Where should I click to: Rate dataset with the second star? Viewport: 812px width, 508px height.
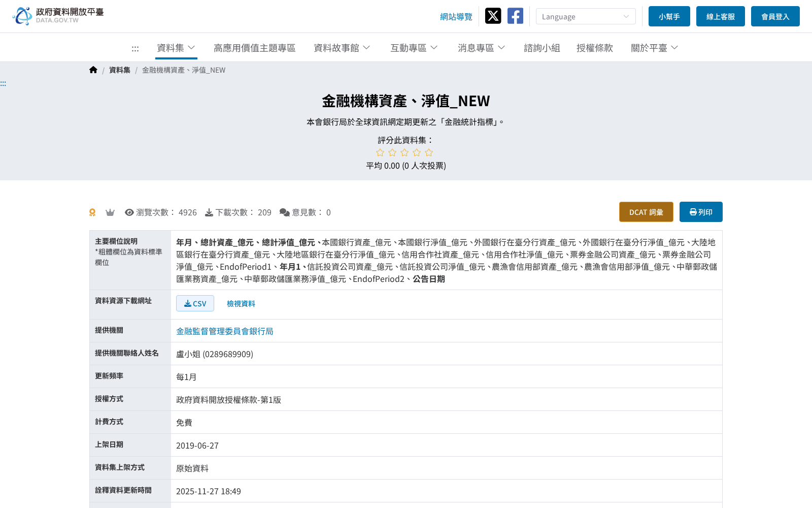click(392, 152)
